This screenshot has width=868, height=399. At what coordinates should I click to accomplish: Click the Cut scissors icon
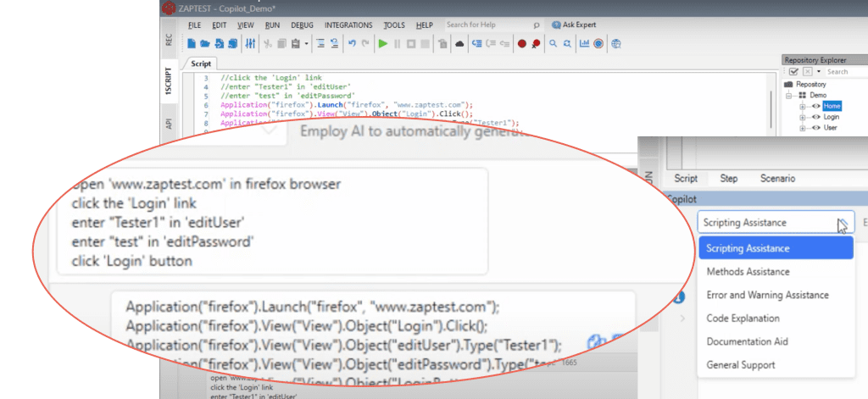pos(267,43)
